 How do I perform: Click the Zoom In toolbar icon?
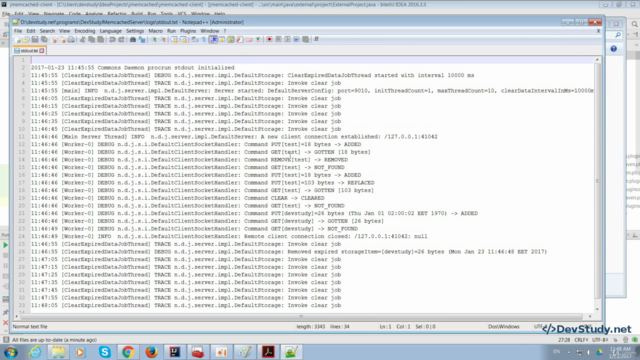[154, 39]
